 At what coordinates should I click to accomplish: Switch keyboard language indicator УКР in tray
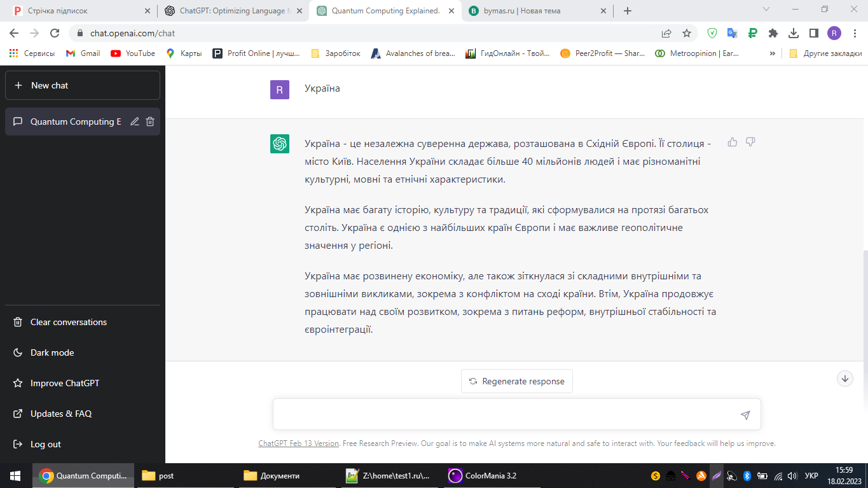tap(811, 475)
